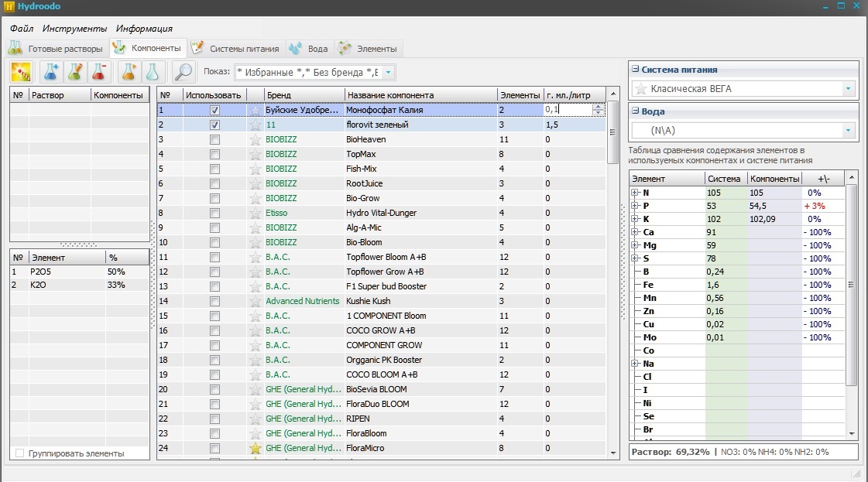Screen dimensions: 868x482
Task: Click favorite star for Kushie Kush row
Action: click(255, 301)
